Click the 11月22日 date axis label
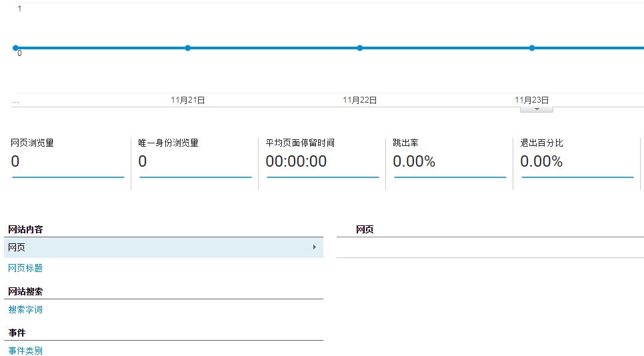This screenshot has width=644, height=356. click(x=360, y=100)
